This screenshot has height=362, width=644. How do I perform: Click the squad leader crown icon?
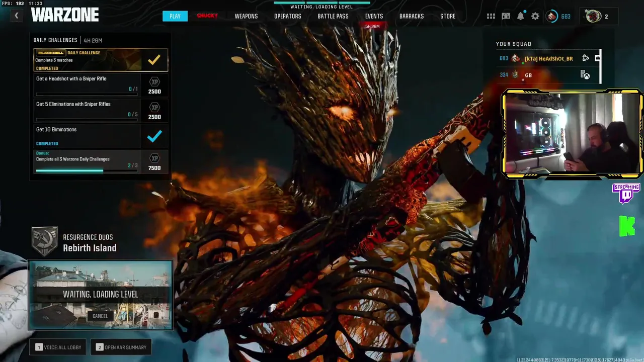click(598, 58)
